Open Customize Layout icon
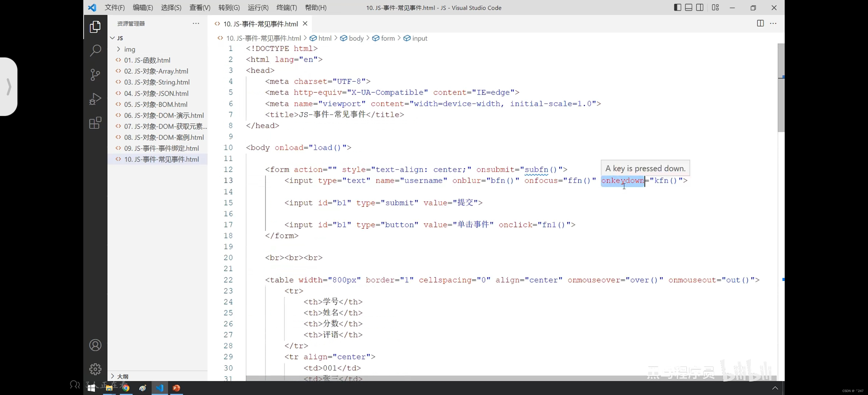The image size is (868, 395). [x=715, y=7]
